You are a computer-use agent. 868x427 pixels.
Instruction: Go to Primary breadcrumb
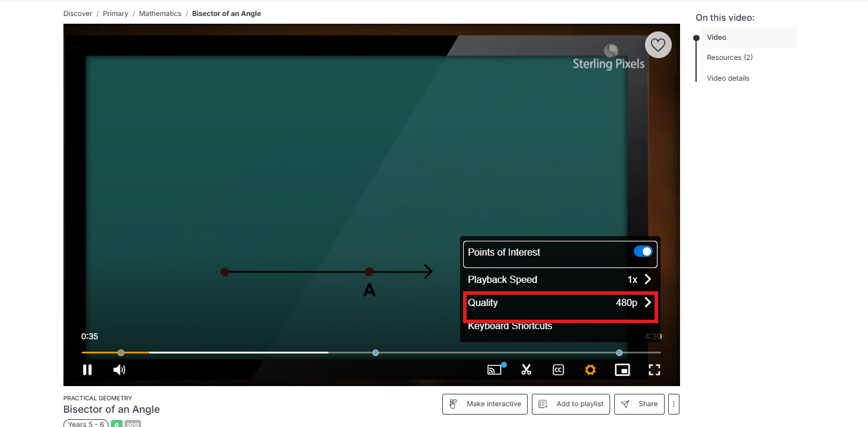click(116, 14)
